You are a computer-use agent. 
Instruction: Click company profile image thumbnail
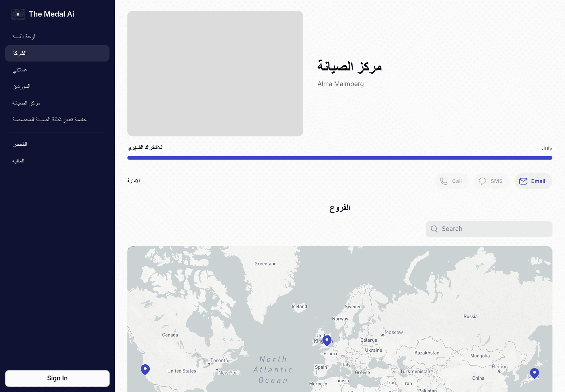tap(215, 73)
